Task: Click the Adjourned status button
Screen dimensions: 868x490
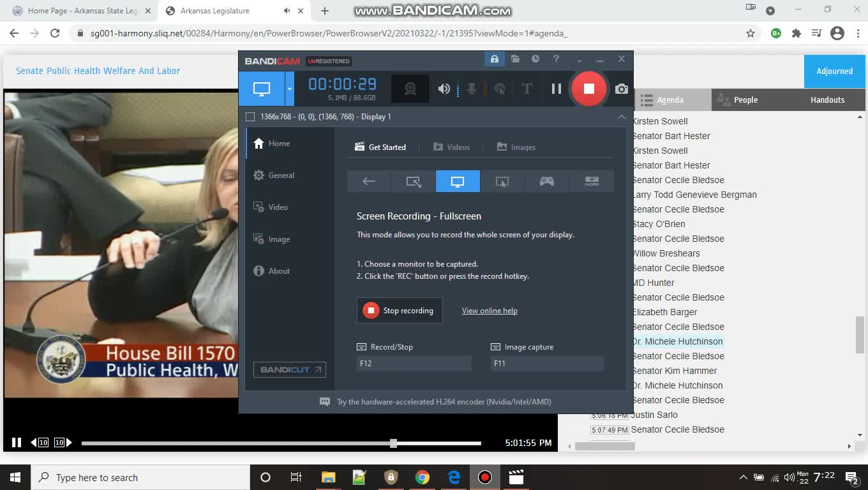Action: [834, 71]
